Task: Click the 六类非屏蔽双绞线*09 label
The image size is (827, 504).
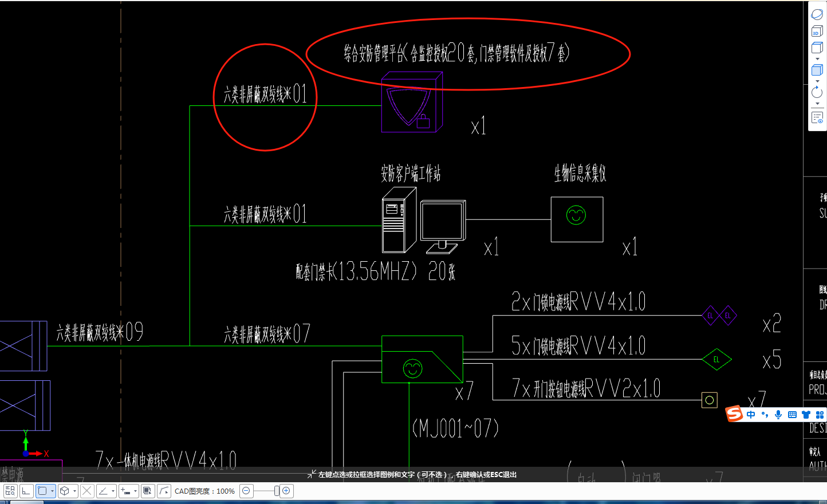Action: click(100, 332)
